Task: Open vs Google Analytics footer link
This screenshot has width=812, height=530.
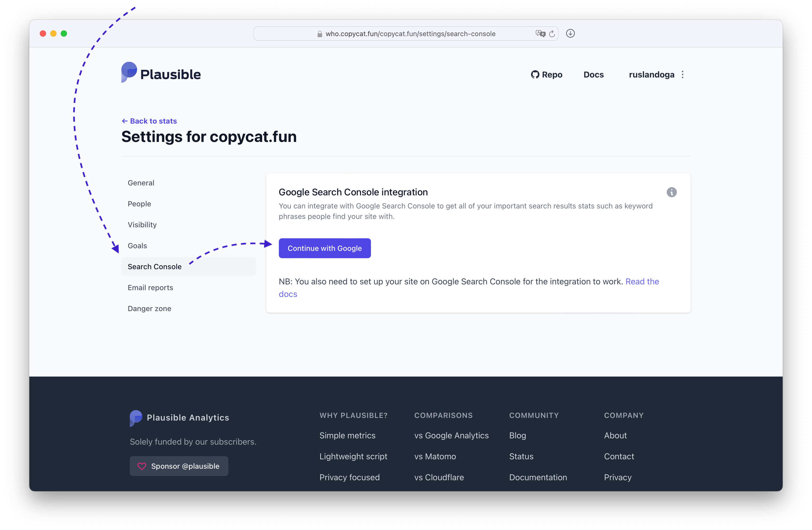Action: pos(451,435)
